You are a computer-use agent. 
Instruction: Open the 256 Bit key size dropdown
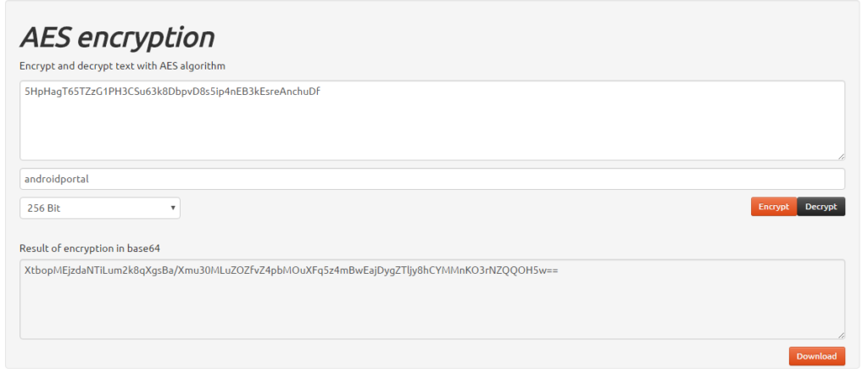[x=99, y=208]
